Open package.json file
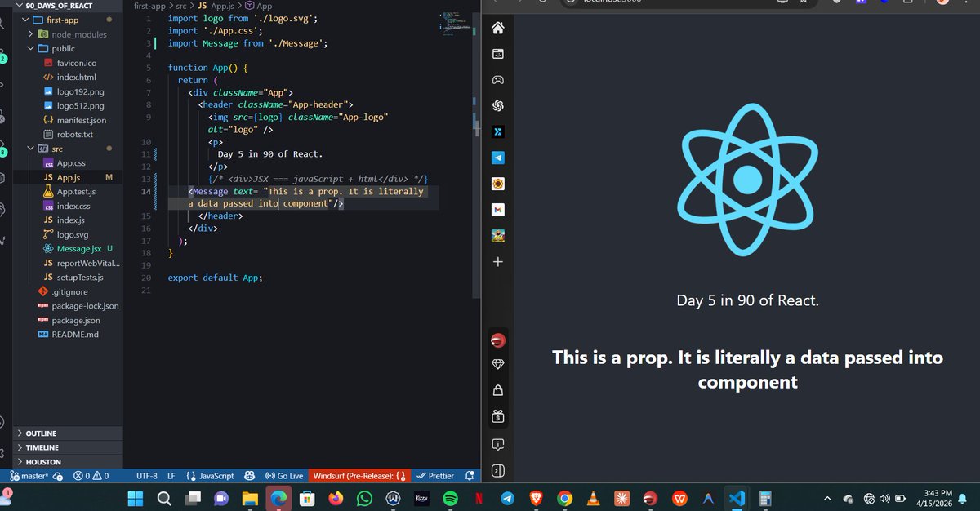The width and height of the screenshot is (980, 511). click(76, 321)
